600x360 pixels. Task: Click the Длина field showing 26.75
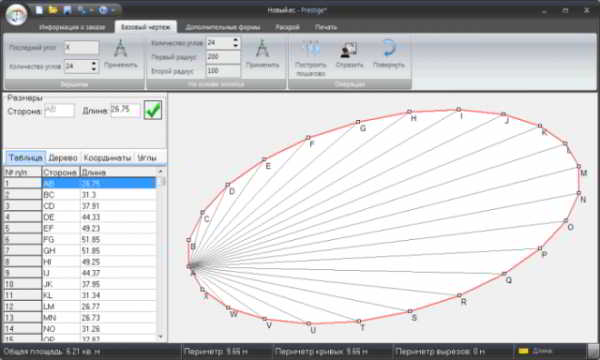[x=125, y=110]
